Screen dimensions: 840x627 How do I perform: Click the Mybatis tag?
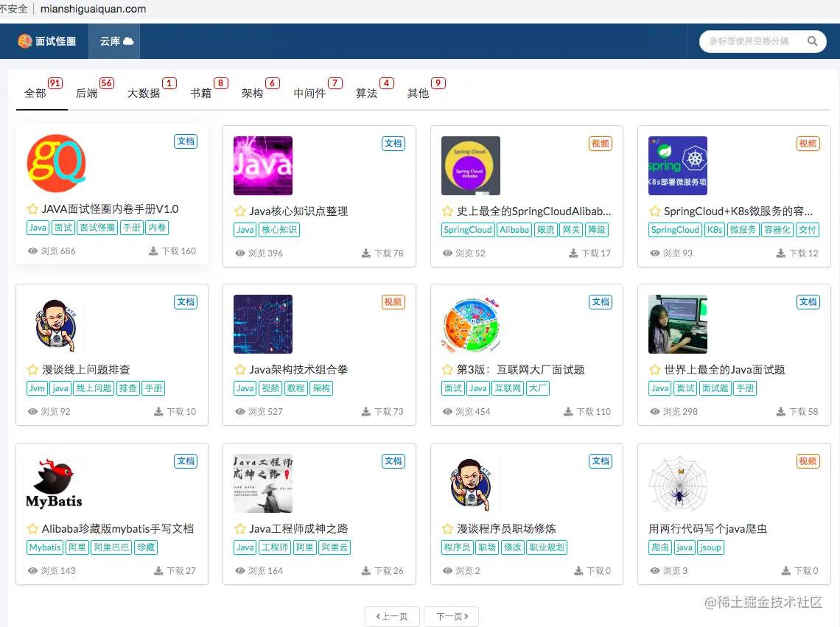click(45, 547)
